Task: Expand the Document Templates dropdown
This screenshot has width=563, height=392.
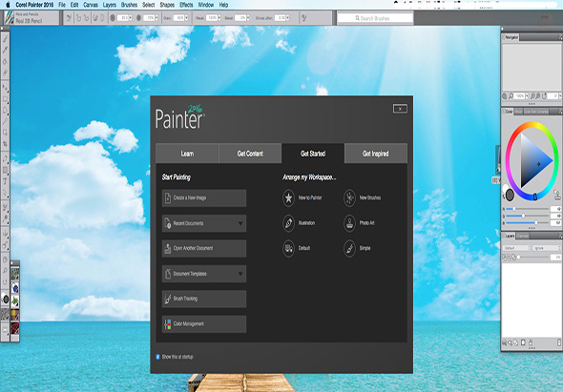Action: 240,274
